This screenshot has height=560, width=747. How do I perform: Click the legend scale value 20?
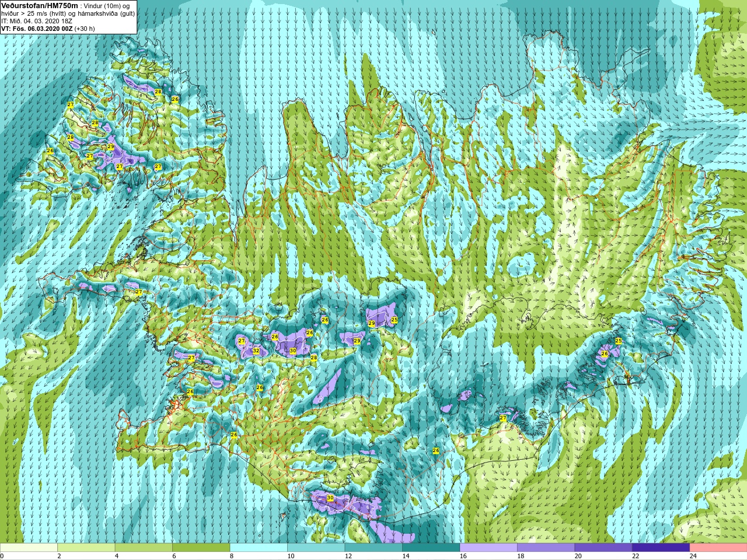(578, 556)
